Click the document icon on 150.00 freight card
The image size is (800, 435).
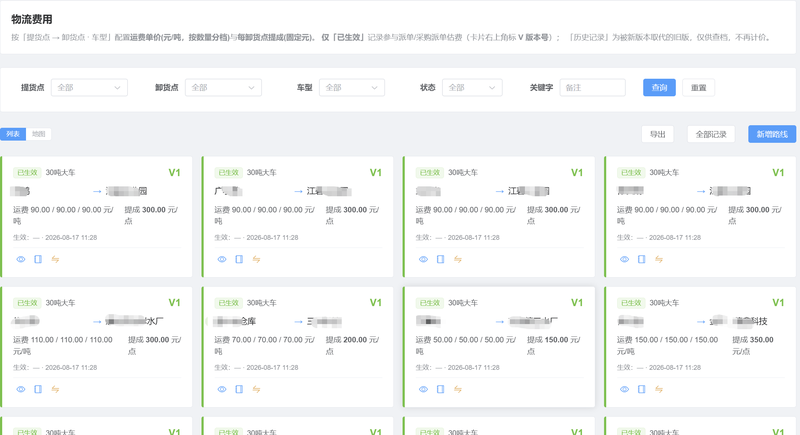[641, 389]
